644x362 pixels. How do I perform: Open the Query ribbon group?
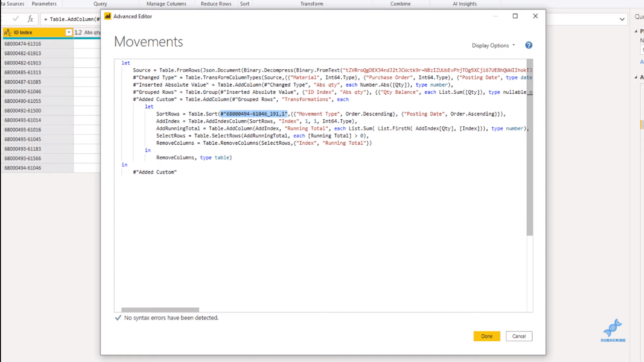(100, 4)
